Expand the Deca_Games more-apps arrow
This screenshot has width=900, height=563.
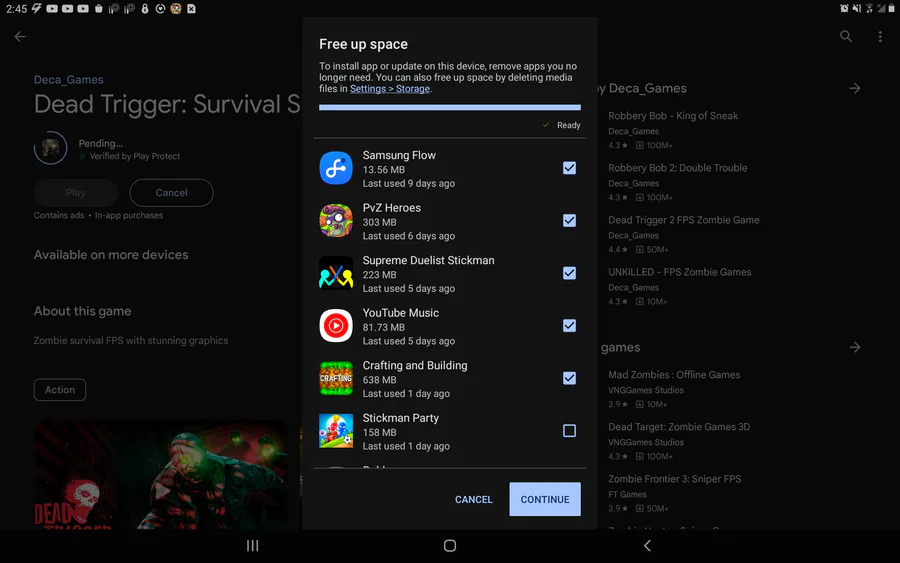click(855, 88)
